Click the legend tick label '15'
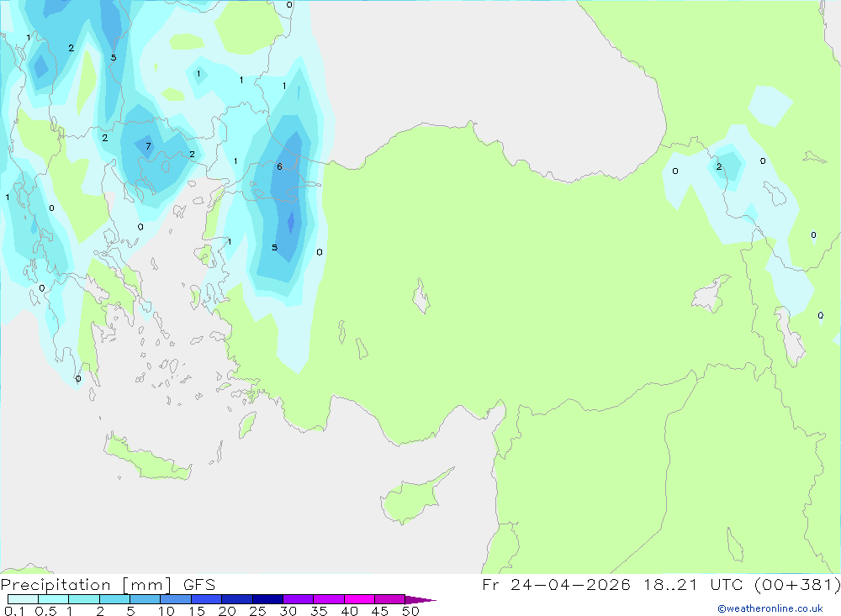Viewport: 841px width, 616px height. click(x=197, y=611)
